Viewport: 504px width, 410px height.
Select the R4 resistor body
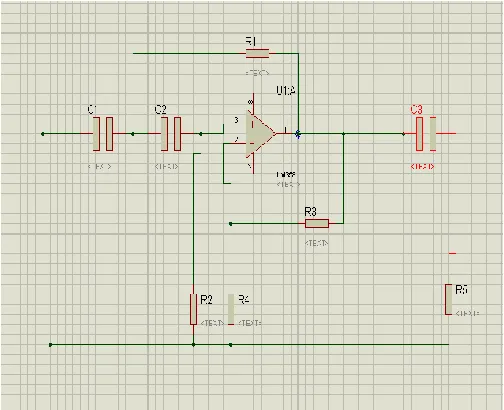point(231,309)
